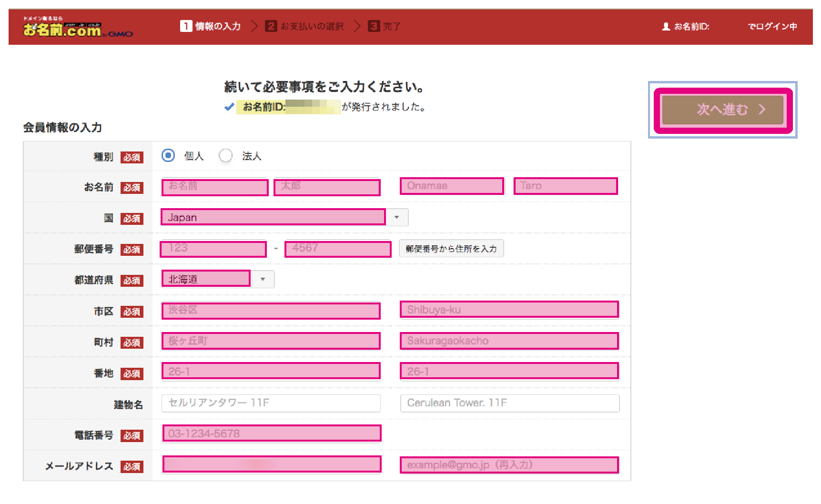Click step 3 完了
Viewport: 821px width, 504px height.
[x=385, y=26]
